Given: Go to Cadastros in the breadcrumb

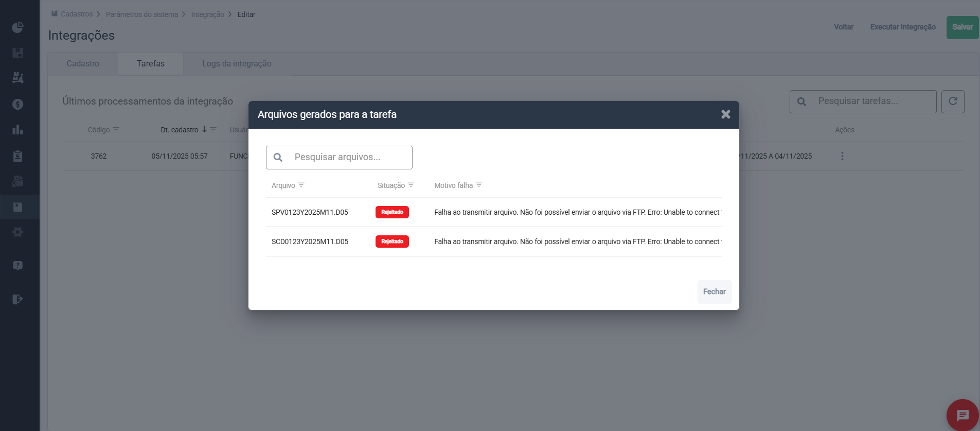Looking at the screenshot, I should tap(77, 14).
